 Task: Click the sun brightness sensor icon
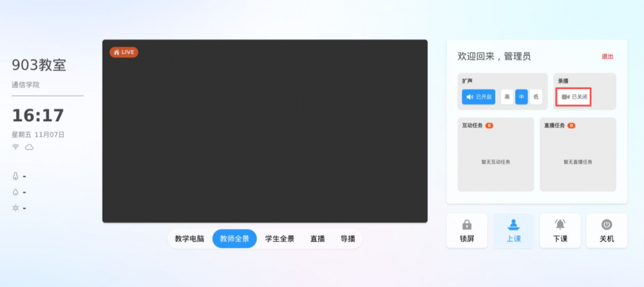click(15, 208)
